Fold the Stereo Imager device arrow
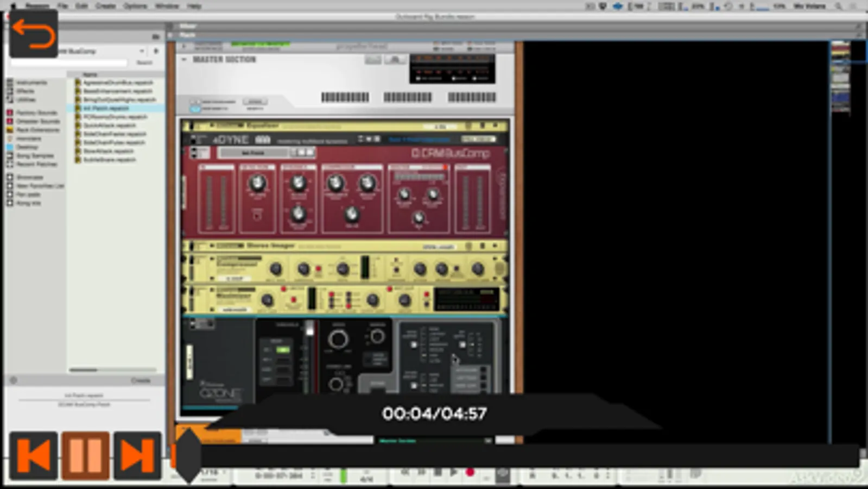This screenshot has height=489, width=868. click(212, 246)
